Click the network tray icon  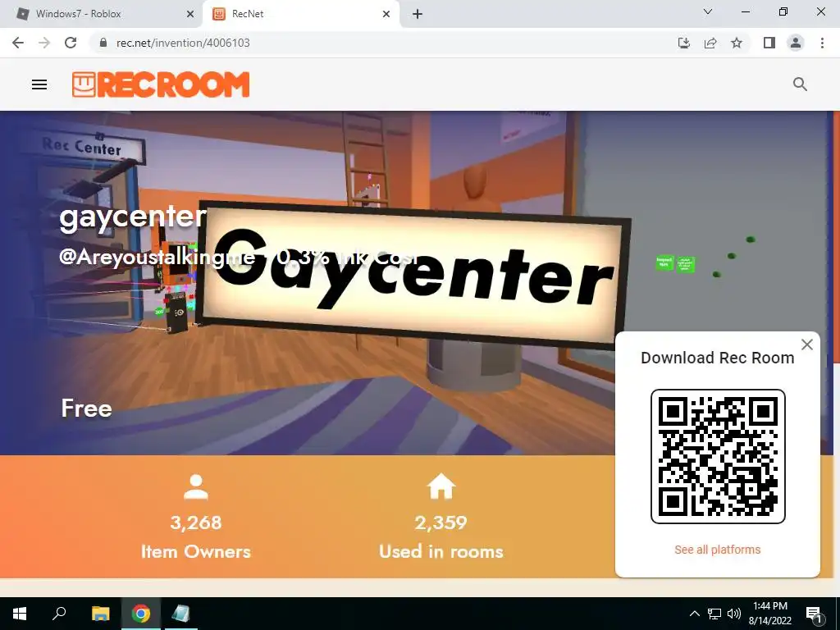coord(714,614)
